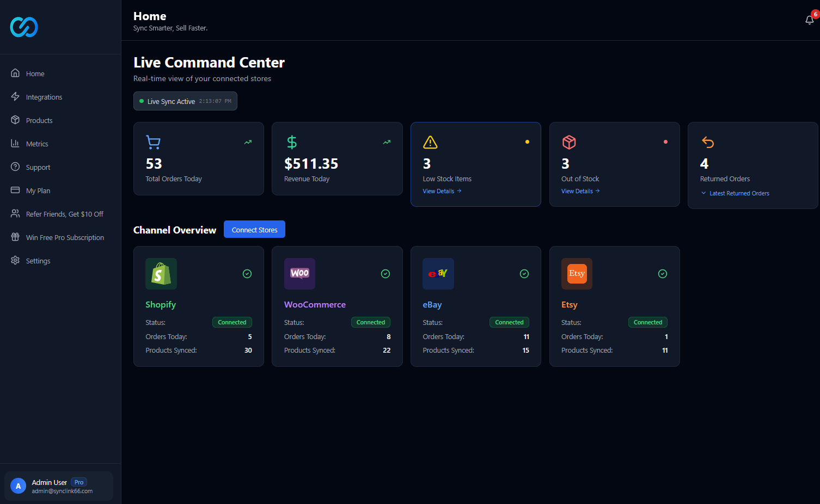Click the SyncLink logo in the sidebar
Viewport: 820px width, 504px height.
click(x=24, y=27)
